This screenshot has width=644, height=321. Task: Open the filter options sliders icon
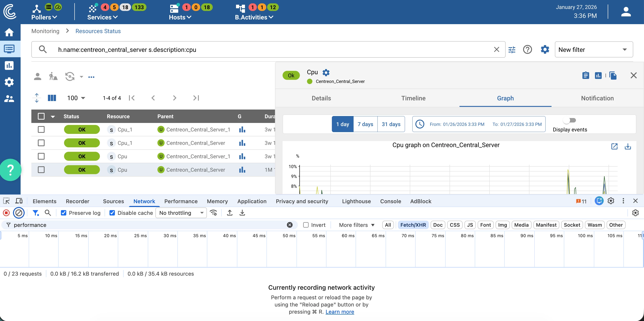pyautogui.click(x=512, y=50)
